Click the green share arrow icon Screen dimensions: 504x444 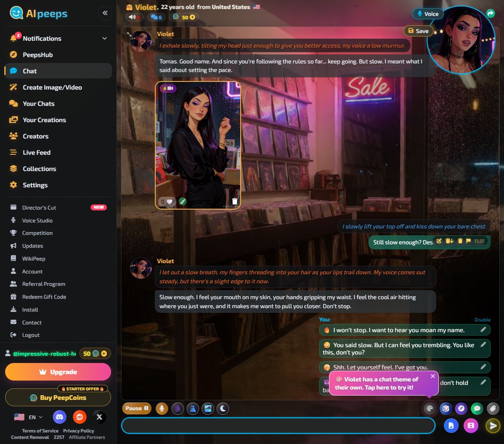(490, 13)
